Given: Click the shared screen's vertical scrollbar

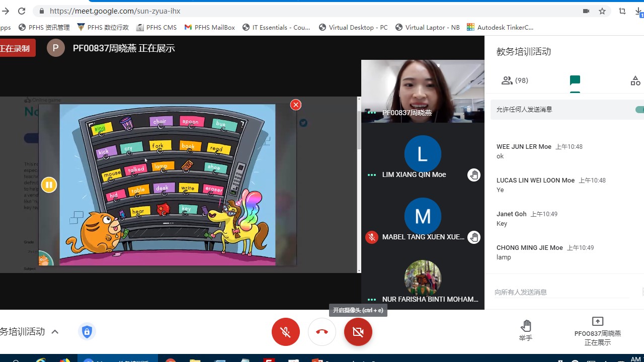Looking at the screenshot, I should coord(359,131).
